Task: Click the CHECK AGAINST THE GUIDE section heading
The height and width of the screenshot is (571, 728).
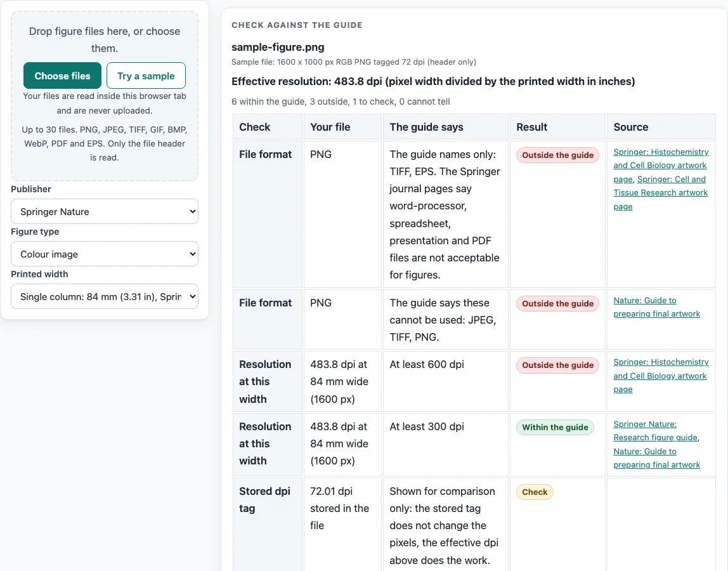Action: [297, 25]
